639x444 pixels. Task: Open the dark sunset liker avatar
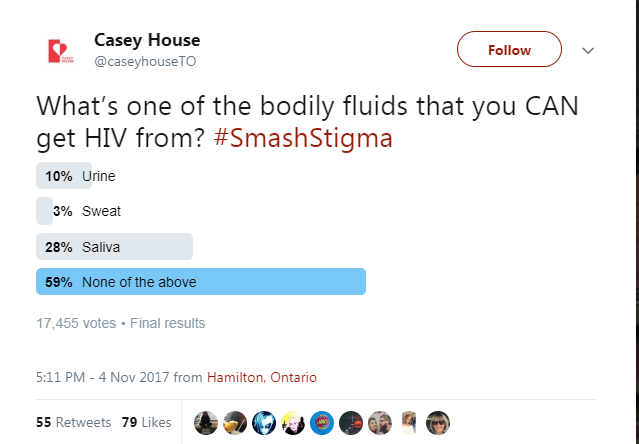point(350,422)
